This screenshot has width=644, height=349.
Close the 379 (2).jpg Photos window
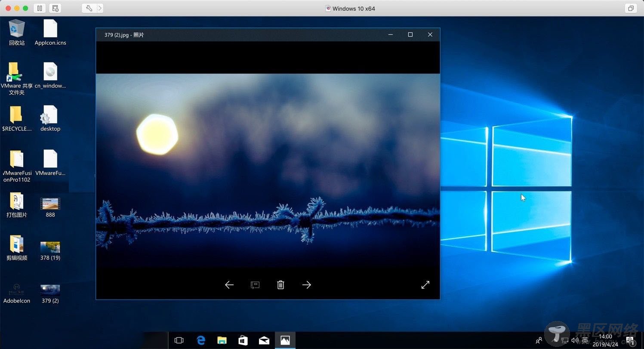click(430, 35)
